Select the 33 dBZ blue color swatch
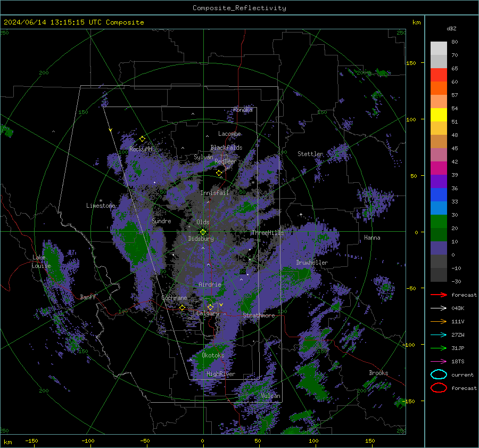 coord(439,195)
